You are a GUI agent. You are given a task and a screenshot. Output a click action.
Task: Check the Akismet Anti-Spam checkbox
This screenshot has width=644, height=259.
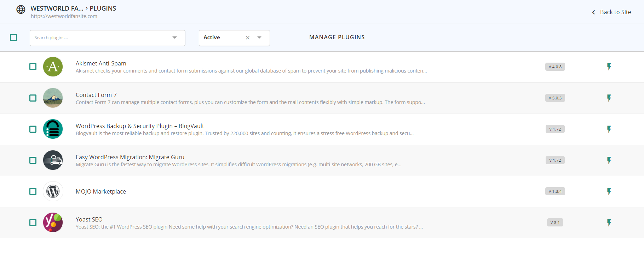coord(33,67)
